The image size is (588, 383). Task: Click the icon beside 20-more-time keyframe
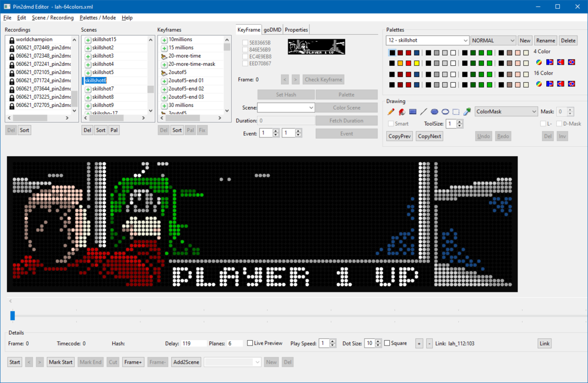(x=164, y=56)
